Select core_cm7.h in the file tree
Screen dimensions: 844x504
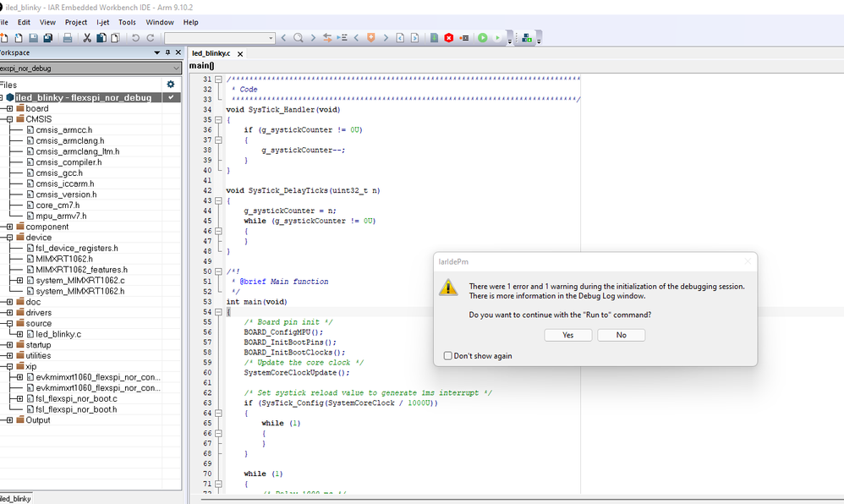(58, 205)
